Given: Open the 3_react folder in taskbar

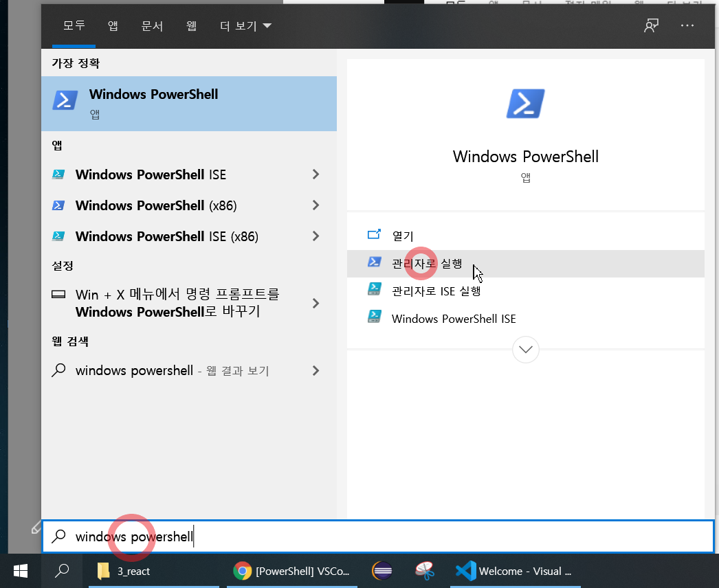Looking at the screenshot, I should click(153, 571).
